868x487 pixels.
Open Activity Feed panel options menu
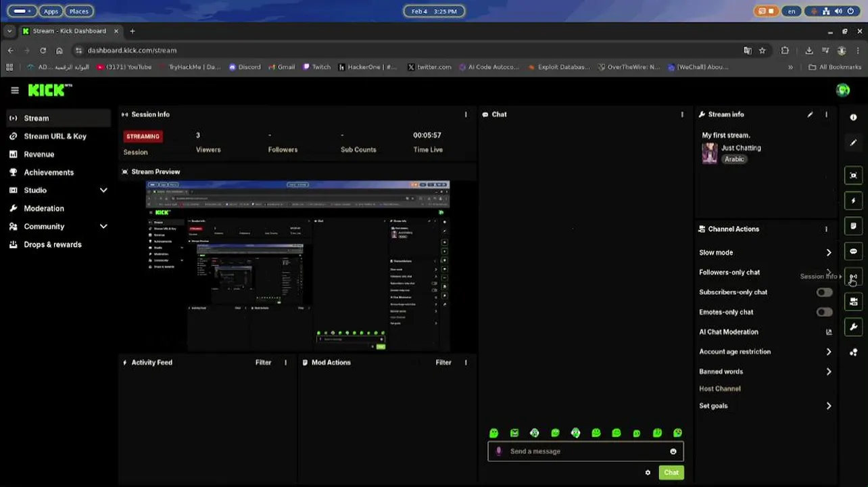click(285, 363)
